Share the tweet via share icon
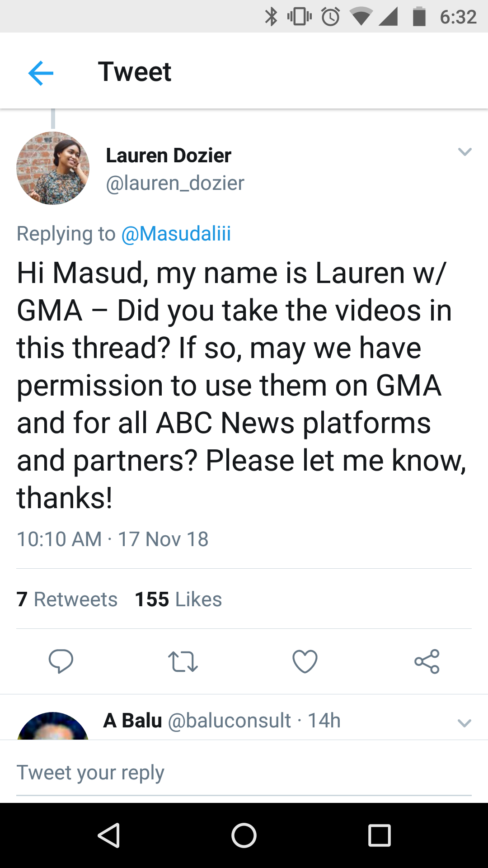This screenshot has width=488, height=868. pos(427,661)
